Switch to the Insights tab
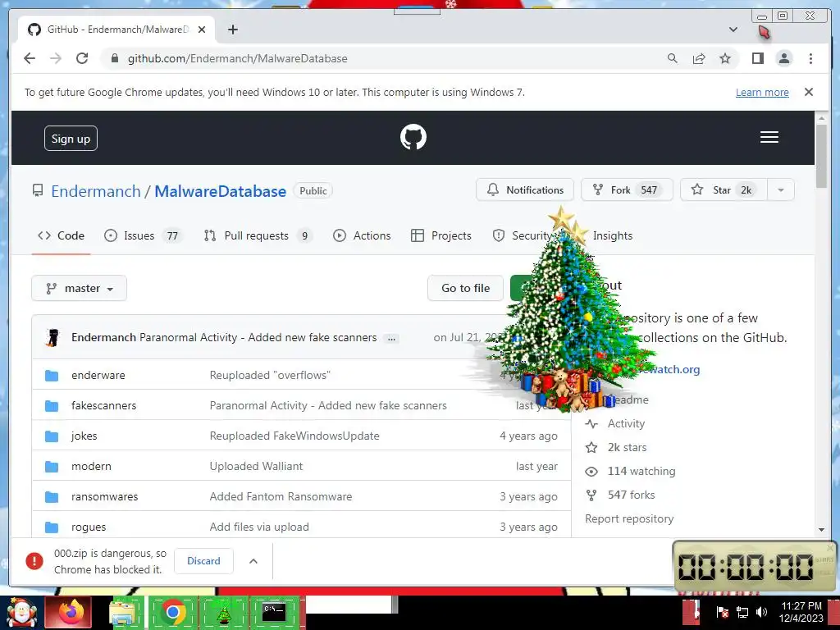 tap(612, 235)
